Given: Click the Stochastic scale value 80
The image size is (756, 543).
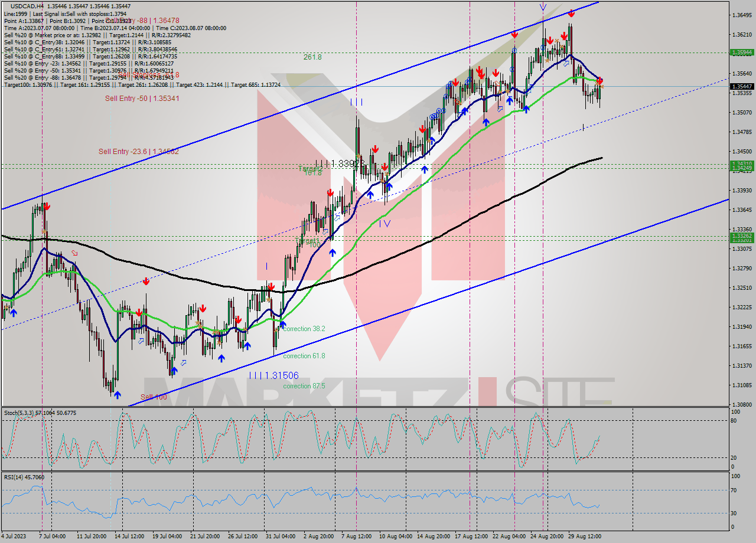Looking at the screenshot, I should click(734, 421).
